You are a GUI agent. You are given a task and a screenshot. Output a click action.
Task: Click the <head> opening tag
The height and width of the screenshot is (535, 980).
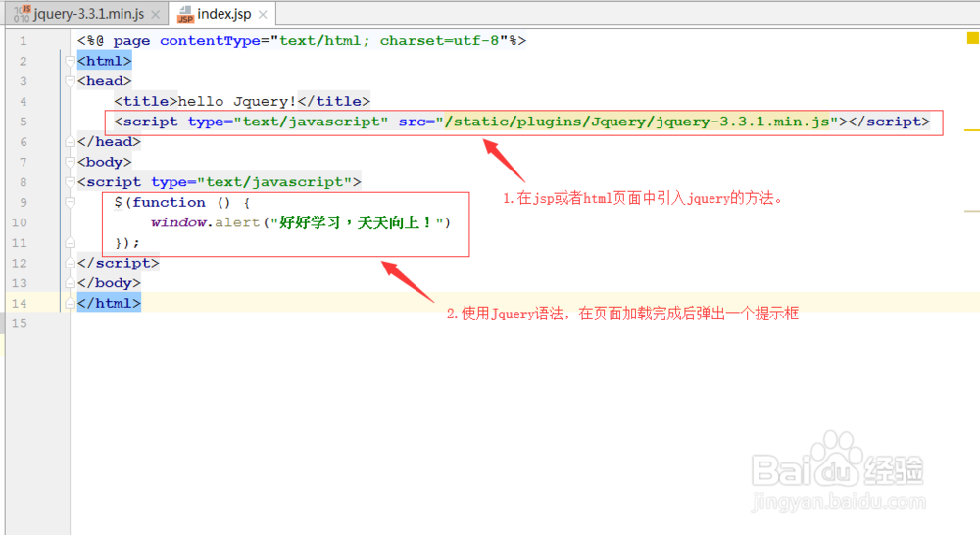click(x=105, y=80)
